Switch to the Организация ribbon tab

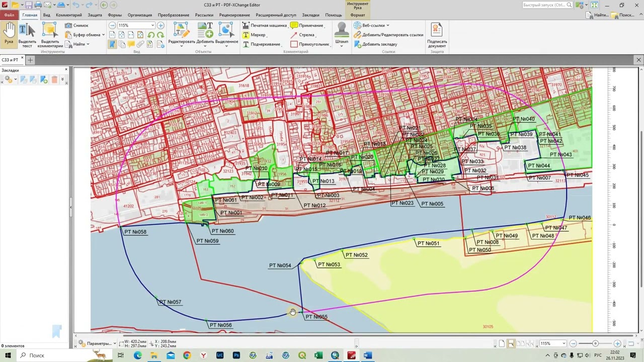click(x=140, y=15)
